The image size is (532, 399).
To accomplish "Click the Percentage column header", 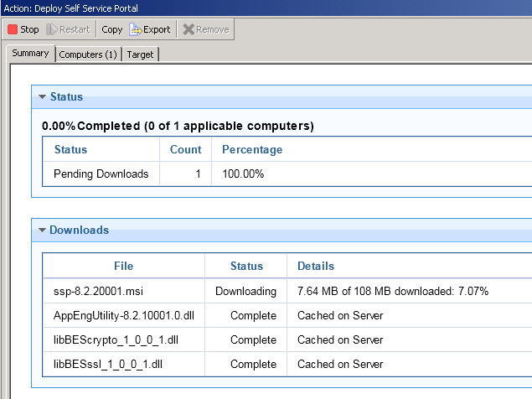I will 252,150.
